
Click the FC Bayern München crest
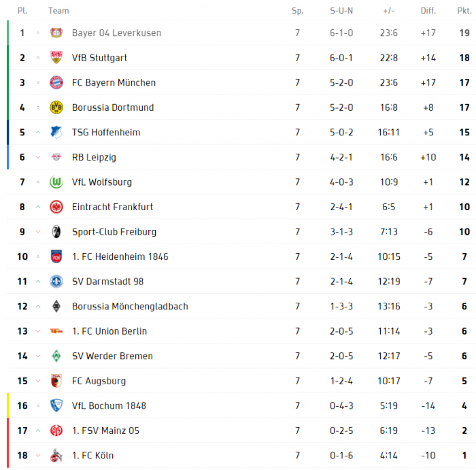click(56, 82)
